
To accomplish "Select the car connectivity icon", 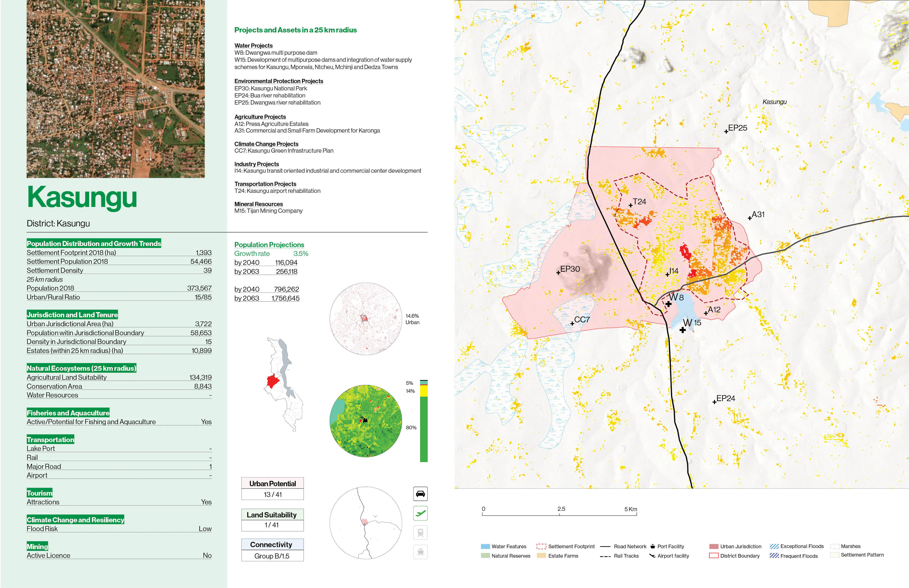I will pos(421,494).
